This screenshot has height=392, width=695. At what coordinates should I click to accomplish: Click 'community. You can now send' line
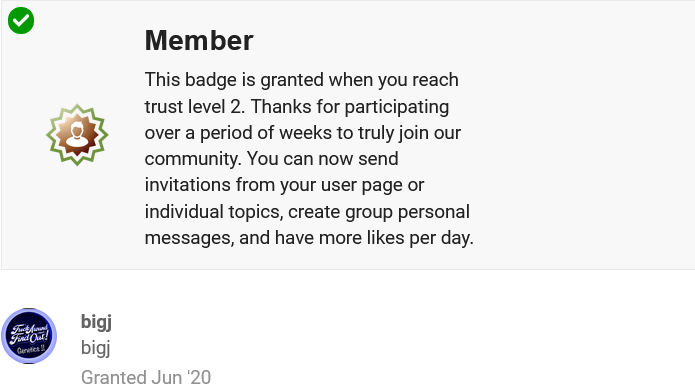[x=271, y=159]
